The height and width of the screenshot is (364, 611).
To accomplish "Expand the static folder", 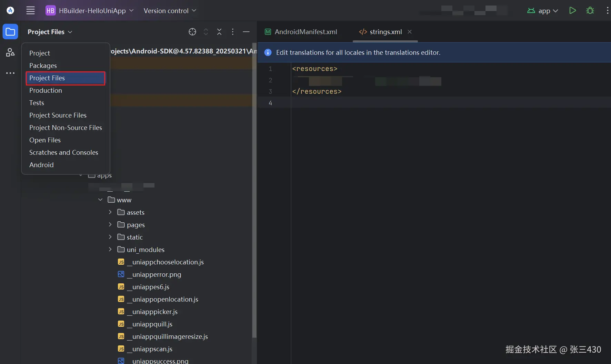I will coord(110,237).
